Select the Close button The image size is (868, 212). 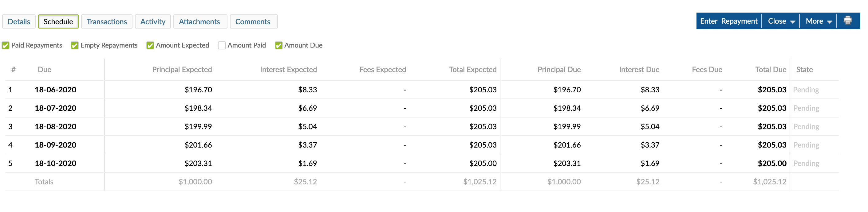pyautogui.click(x=777, y=21)
